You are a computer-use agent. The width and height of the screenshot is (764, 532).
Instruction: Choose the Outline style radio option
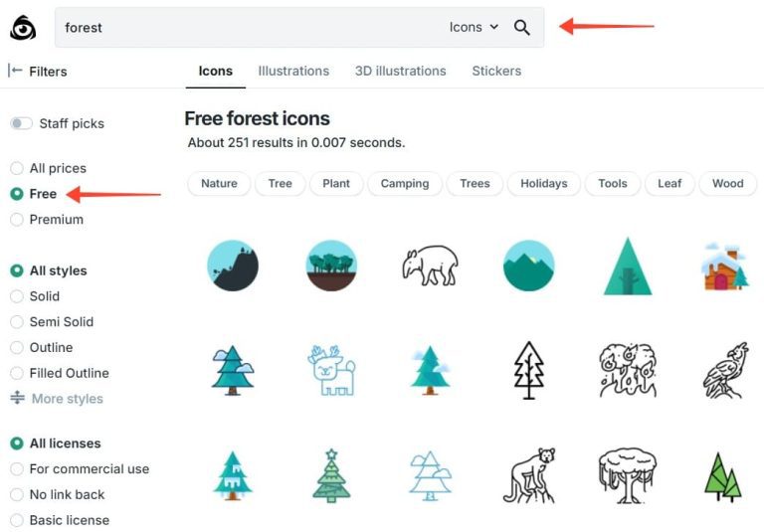click(x=17, y=348)
